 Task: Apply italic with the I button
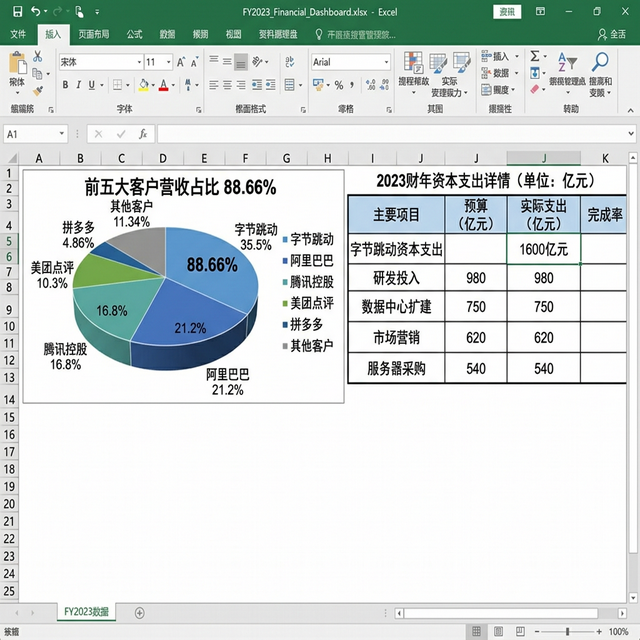80,85
